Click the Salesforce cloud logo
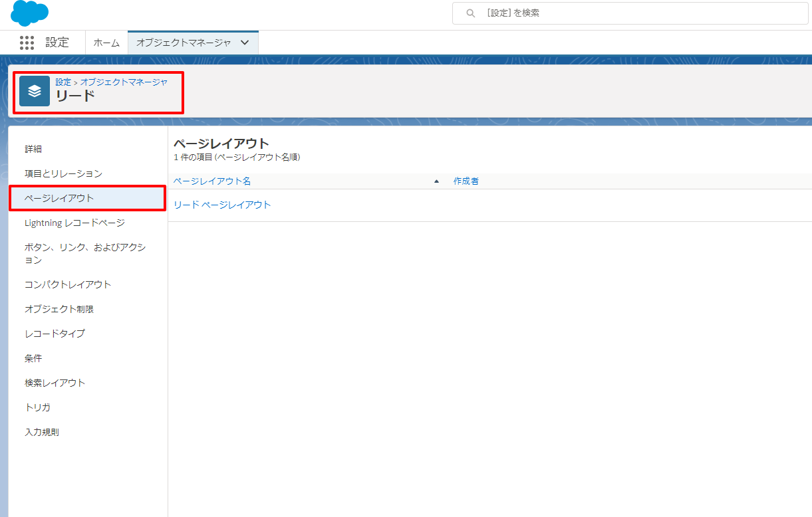Image resolution: width=812 pixels, height=517 pixels. click(x=30, y=13)
